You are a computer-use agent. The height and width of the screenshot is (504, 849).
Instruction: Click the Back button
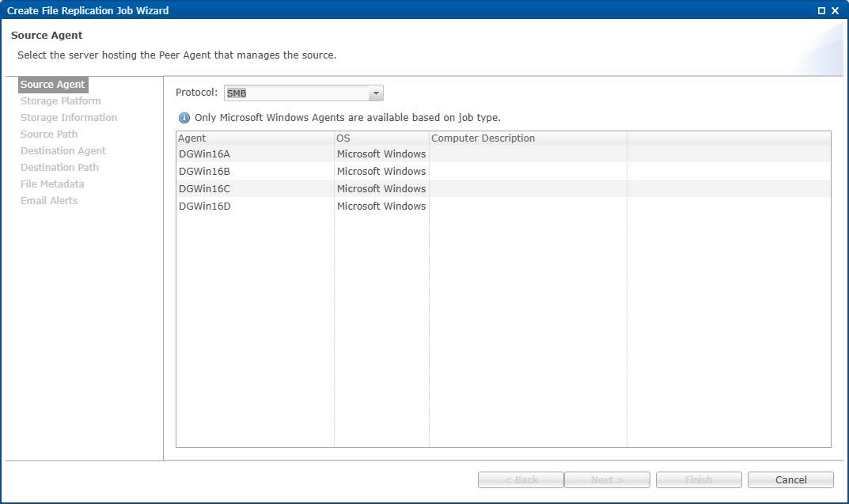point(521,479)
